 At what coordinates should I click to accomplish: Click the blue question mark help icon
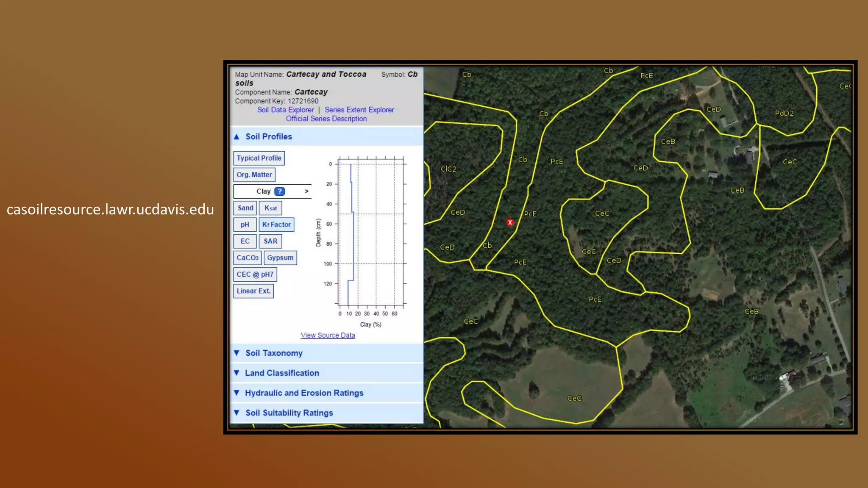point(279,191)
